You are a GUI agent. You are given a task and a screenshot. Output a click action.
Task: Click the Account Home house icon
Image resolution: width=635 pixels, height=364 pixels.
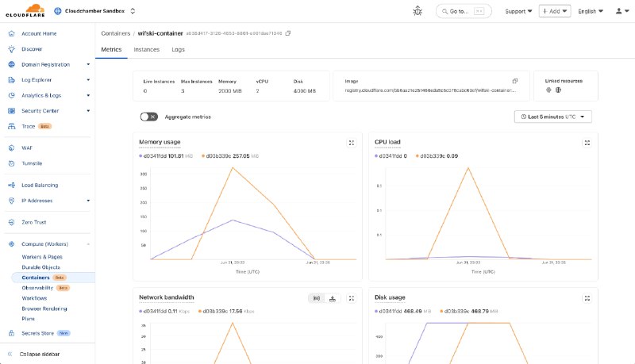pyautogui.click(x=11, y=33)
